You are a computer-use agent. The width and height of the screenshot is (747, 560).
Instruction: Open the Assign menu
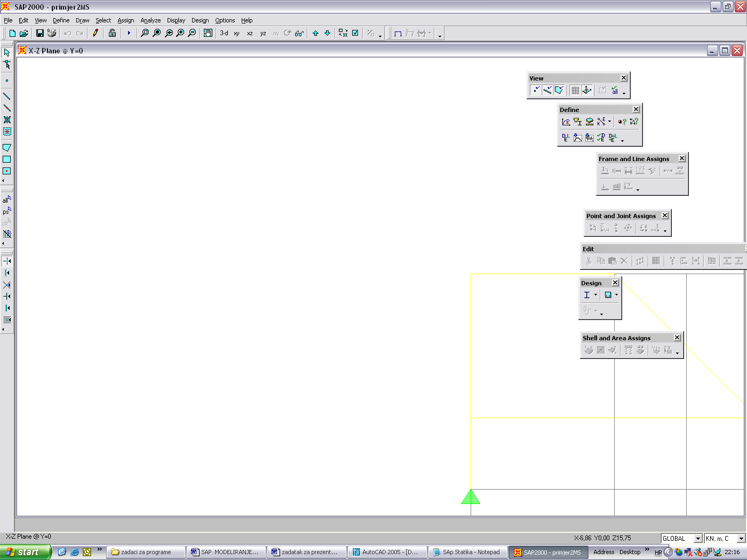pyautogui.click(x=126, y=20)
